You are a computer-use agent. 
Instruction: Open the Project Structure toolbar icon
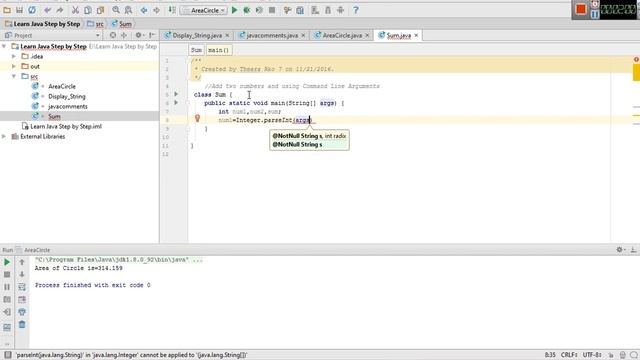300,10
